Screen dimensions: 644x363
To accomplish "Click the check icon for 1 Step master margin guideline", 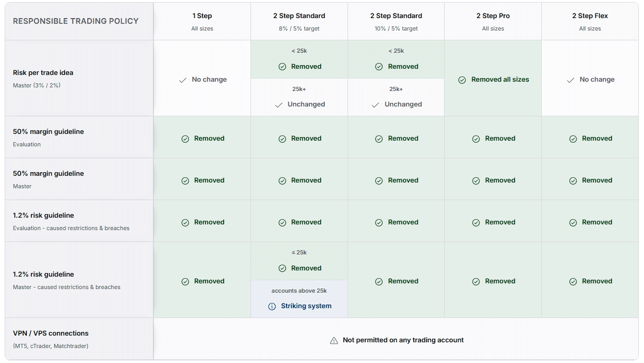I will click(x=185, y=181).
